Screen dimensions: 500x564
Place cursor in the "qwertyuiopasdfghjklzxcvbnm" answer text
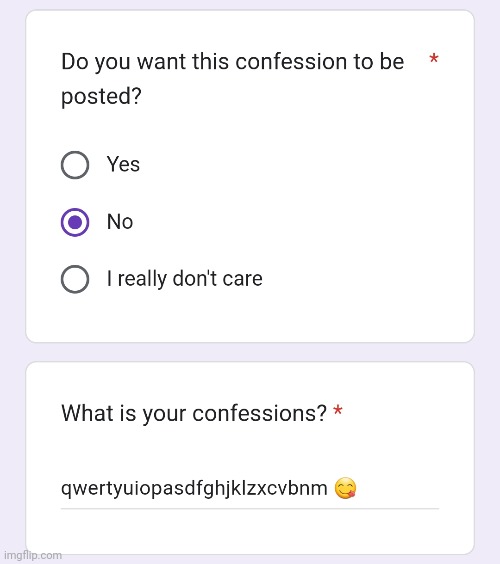click(x=194, y=489)
